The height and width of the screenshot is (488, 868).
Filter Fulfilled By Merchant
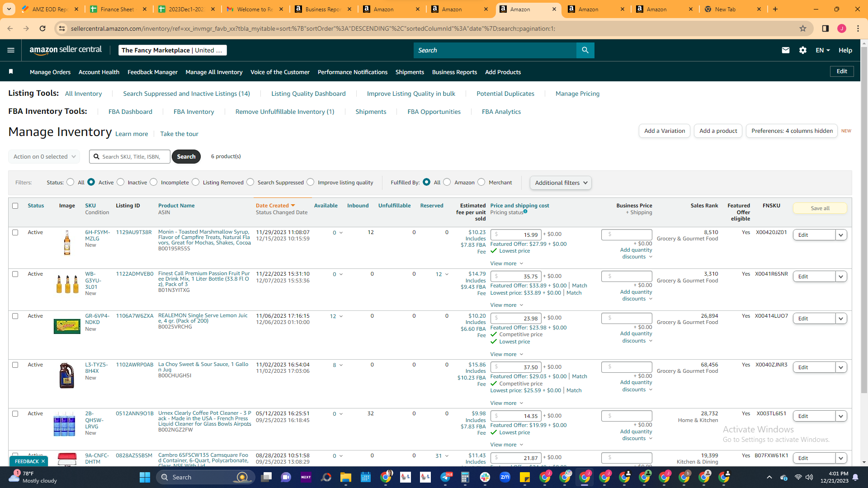pos(481,182)
